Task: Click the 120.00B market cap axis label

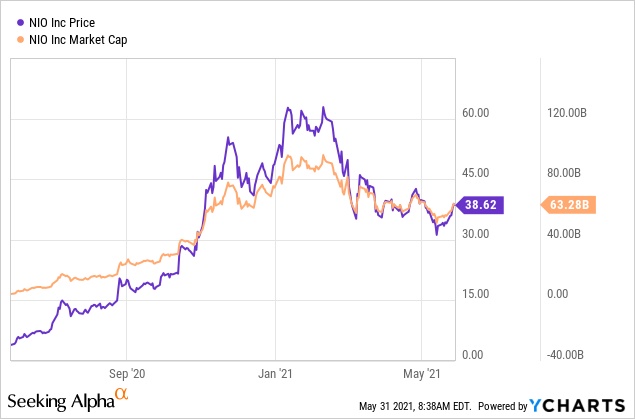Action: (561, 114)
